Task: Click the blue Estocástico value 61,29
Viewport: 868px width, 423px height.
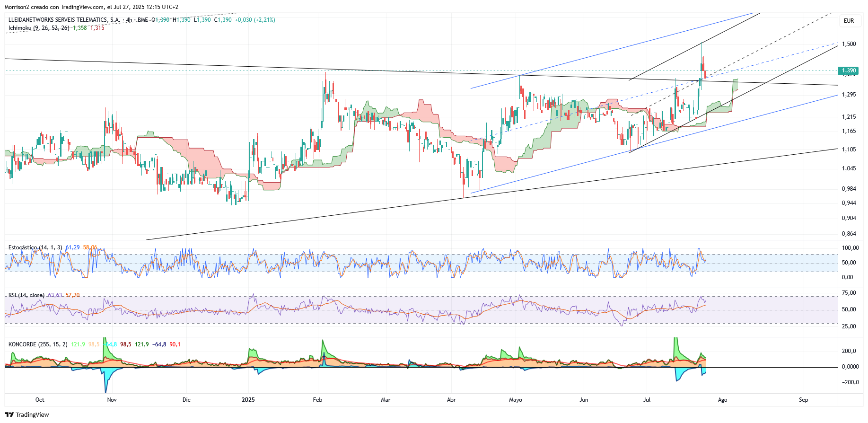Action: 72,247
